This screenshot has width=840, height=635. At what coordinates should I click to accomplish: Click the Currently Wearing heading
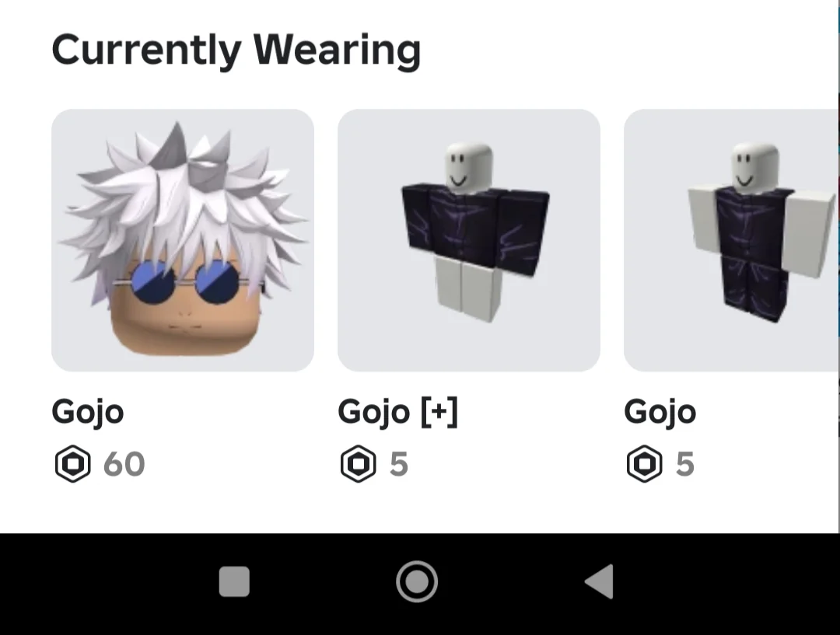point(236,51)
